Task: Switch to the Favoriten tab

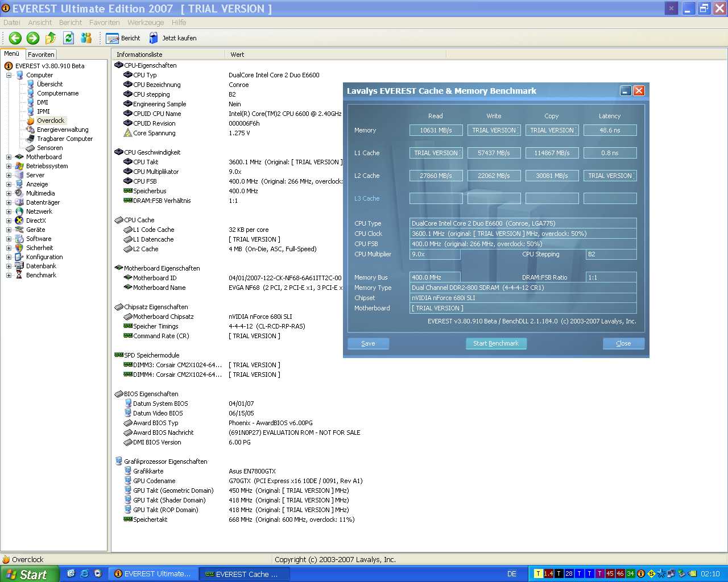Action: (x=41, y=55)
